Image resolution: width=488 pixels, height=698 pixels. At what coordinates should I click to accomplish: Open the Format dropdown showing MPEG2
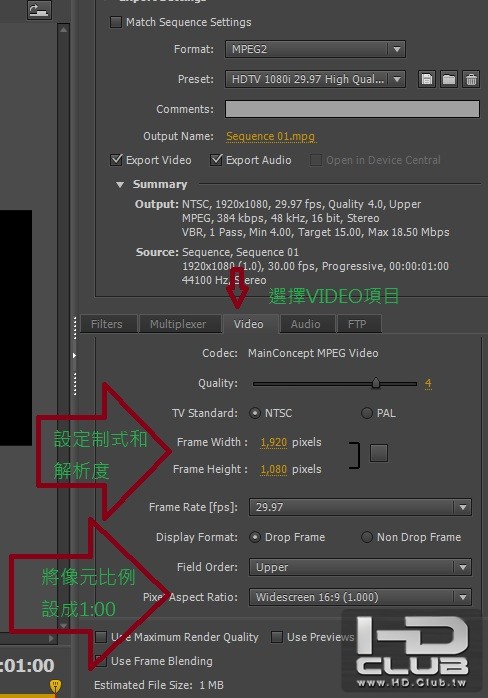pyautogui.click(x=315, y=49)
